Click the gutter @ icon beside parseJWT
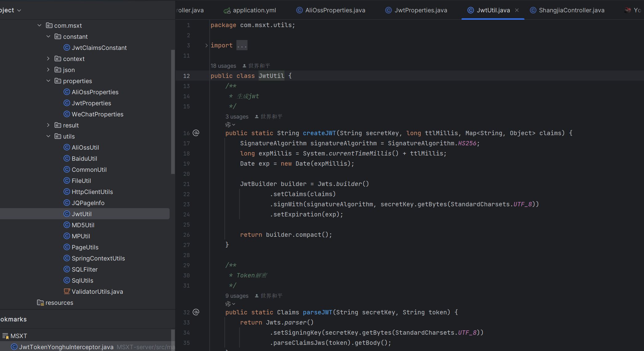644x351 pixels. click(x=196, y=312)
